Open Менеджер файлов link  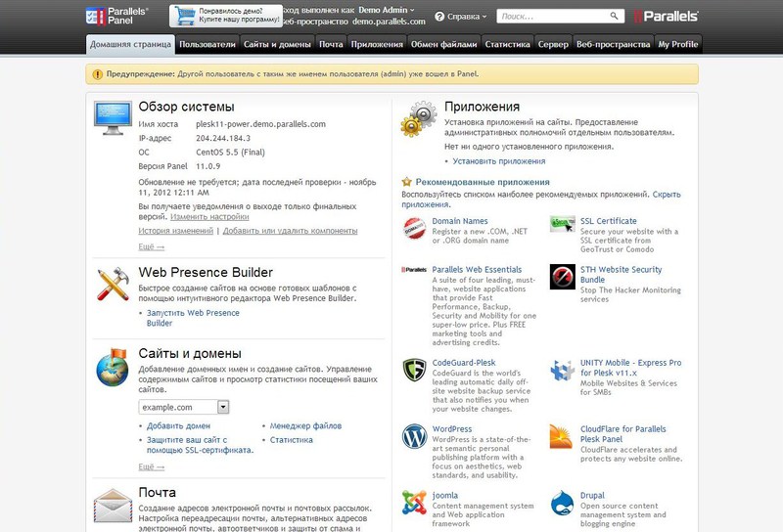pos(305,425)
